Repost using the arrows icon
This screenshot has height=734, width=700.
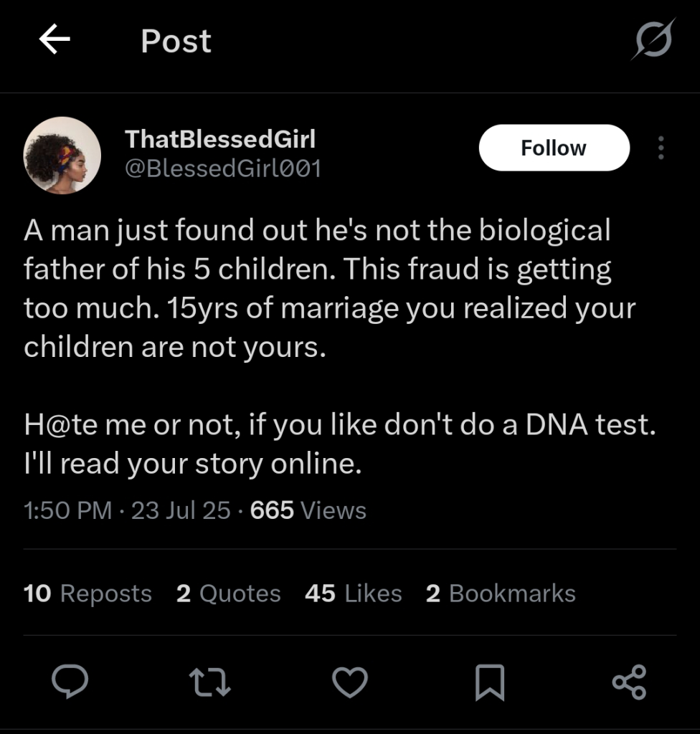(x=210, y=681)
